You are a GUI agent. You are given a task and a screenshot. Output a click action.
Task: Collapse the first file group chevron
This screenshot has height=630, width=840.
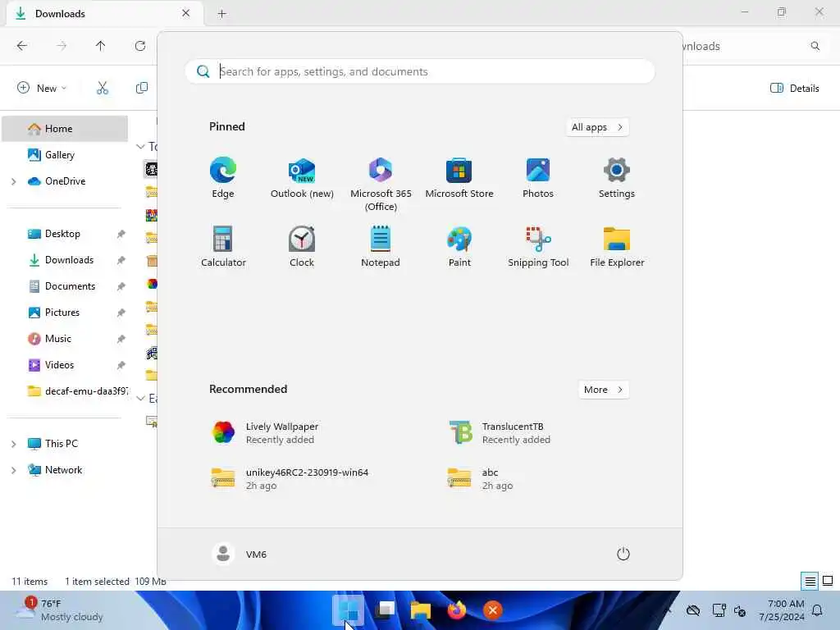pyautogui.click(x=140, y=146)
